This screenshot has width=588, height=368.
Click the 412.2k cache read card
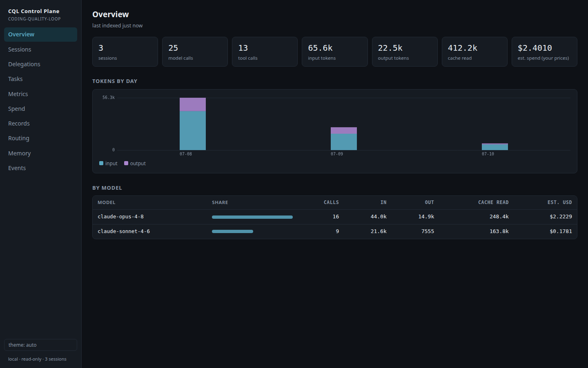[x=474, y=52]
